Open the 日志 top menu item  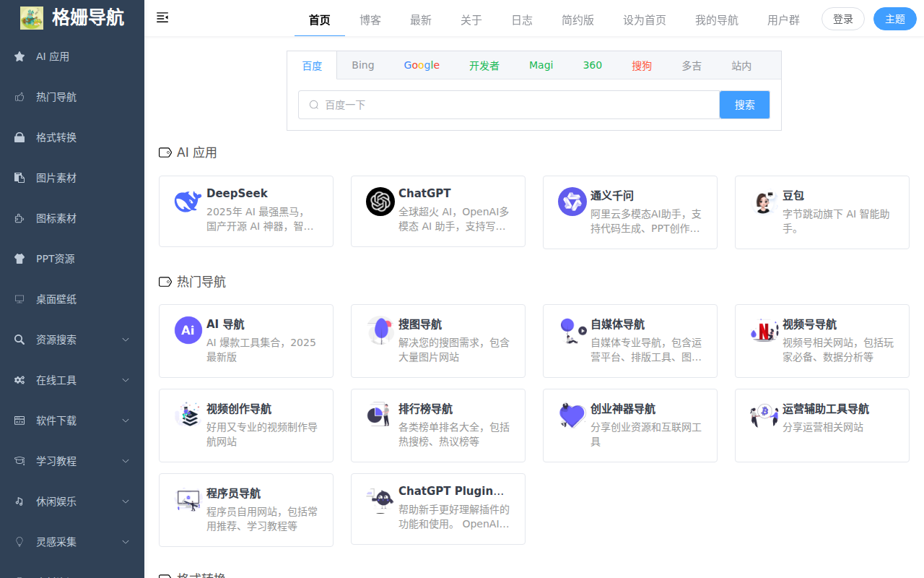coord(522,20)
